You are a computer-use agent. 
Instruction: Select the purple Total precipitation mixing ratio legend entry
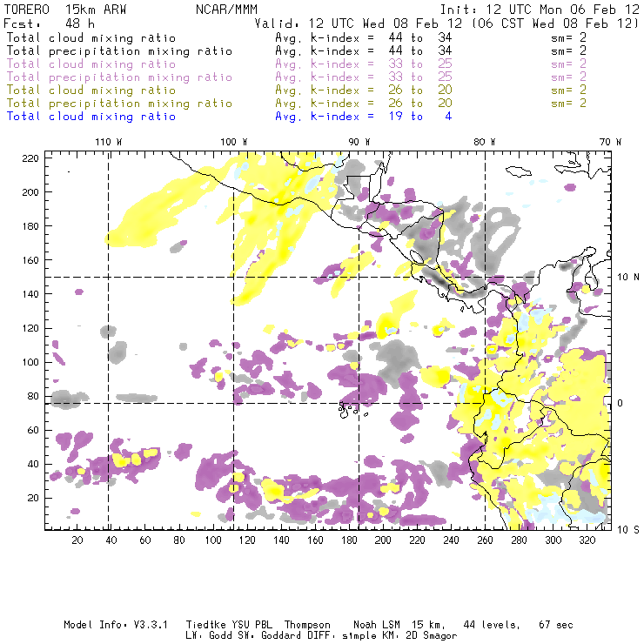119,77
